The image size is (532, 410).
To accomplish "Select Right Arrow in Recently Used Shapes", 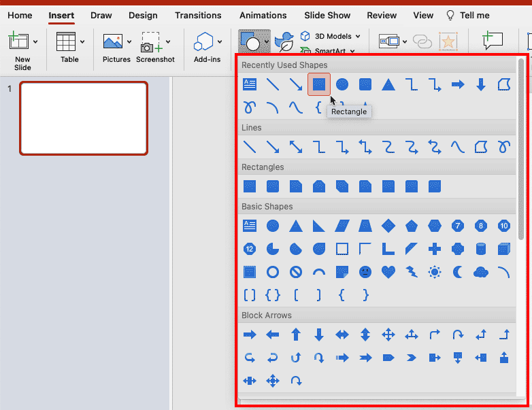I will (458, 84).
